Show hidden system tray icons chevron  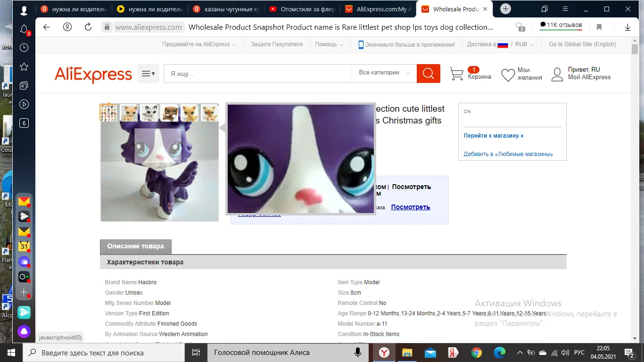(x=520, y=353)
